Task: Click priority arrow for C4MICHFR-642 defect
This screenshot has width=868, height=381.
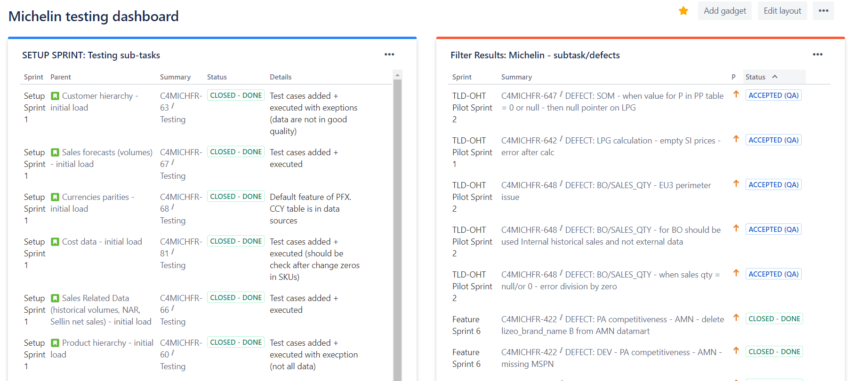Action: tap(736, 139)
